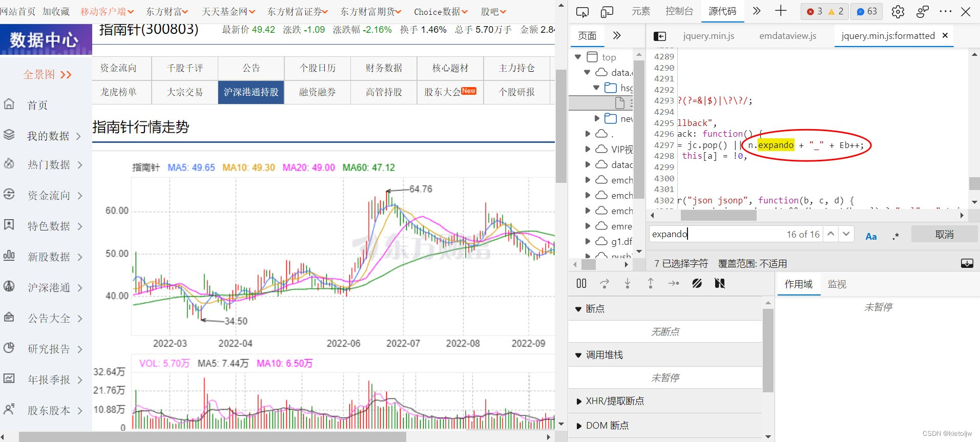Click the customize and control DevTools ellipsis

pos(946,11)
